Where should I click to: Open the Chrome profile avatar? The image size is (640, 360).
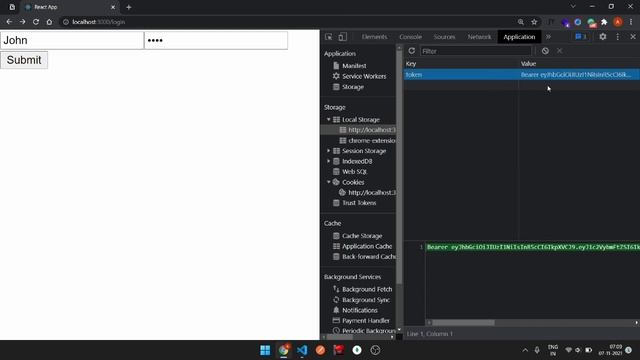coord(618,22)
